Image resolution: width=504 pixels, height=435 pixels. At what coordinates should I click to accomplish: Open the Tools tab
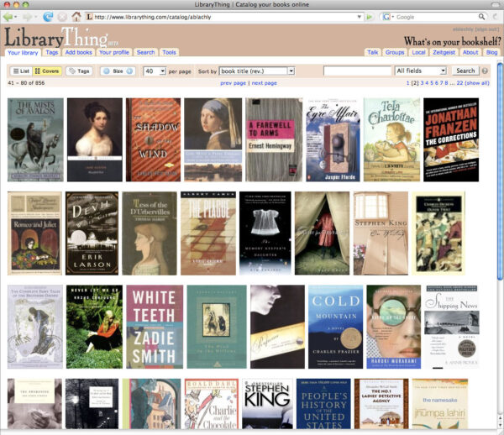click(169, 52)
